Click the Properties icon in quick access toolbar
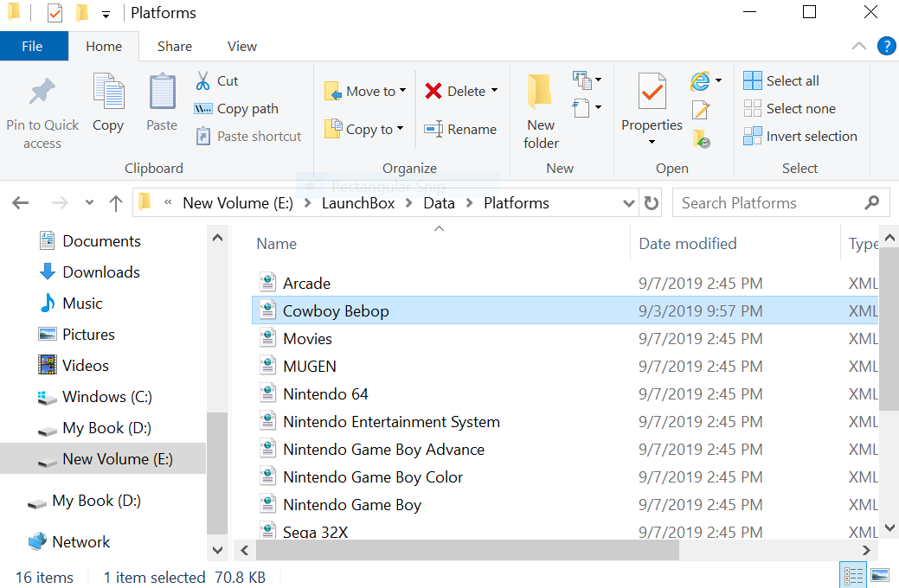The height and width of the screenshot is (588, 899). 55,13
